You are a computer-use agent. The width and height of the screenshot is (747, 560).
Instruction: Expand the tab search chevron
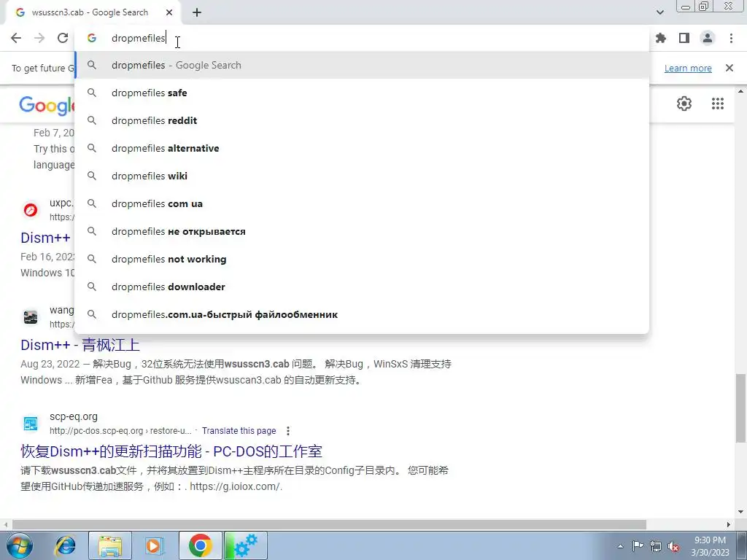coord(659,12)
